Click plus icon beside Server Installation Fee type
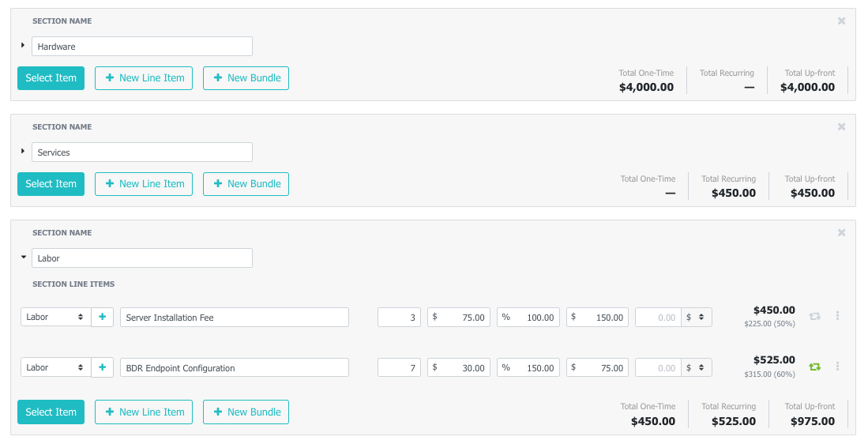The image size is (868, 444). 103,317
